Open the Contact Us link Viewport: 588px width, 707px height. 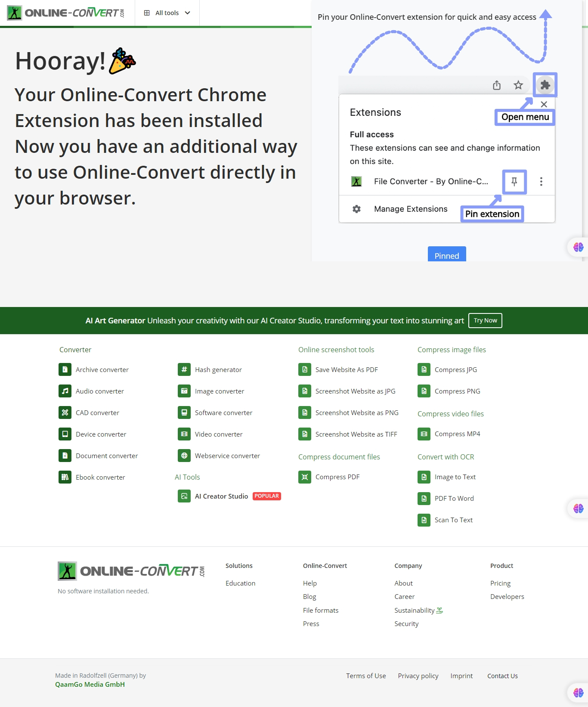503,676
